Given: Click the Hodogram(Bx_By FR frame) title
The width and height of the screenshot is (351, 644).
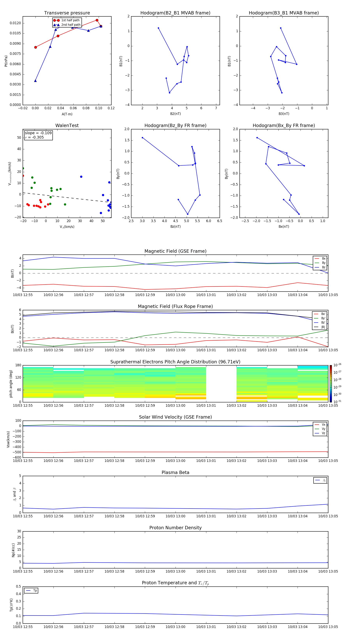Looking at the screenshot, I should (x=284, y=125).
